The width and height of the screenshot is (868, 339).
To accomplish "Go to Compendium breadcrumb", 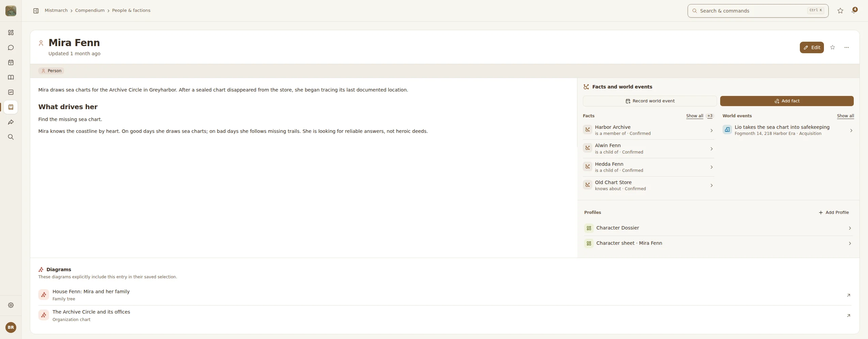I will 90,11.
